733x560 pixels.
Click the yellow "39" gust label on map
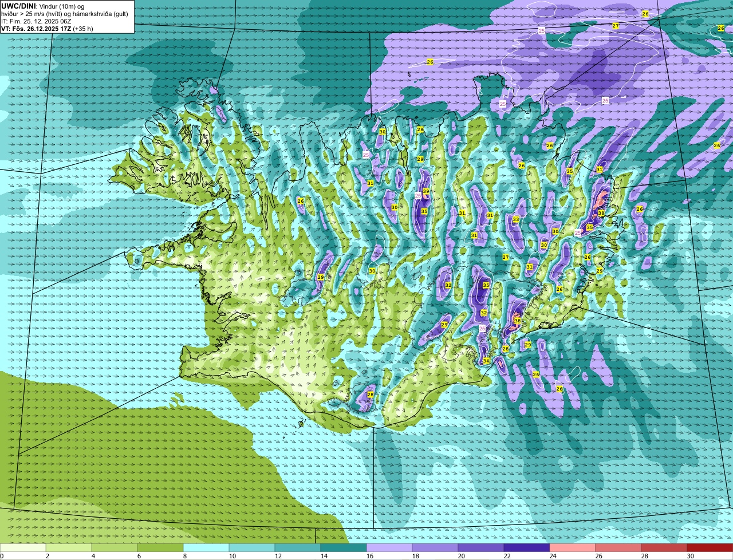(425, 191)
